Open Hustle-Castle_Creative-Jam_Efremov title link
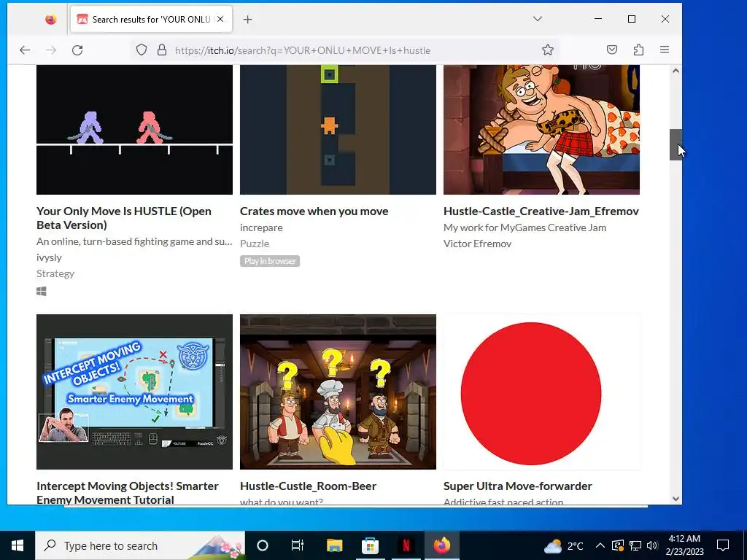747x560 pixels. click(541, 211)
